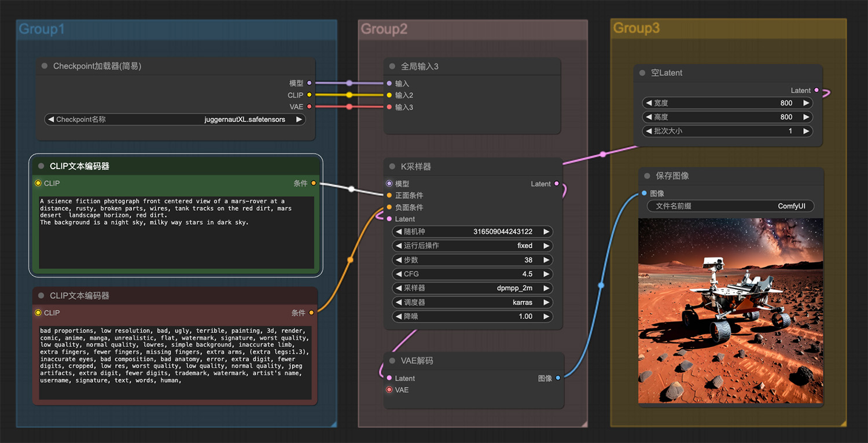Increase 宽度 with its right arrow

click(x=806, y=103)
